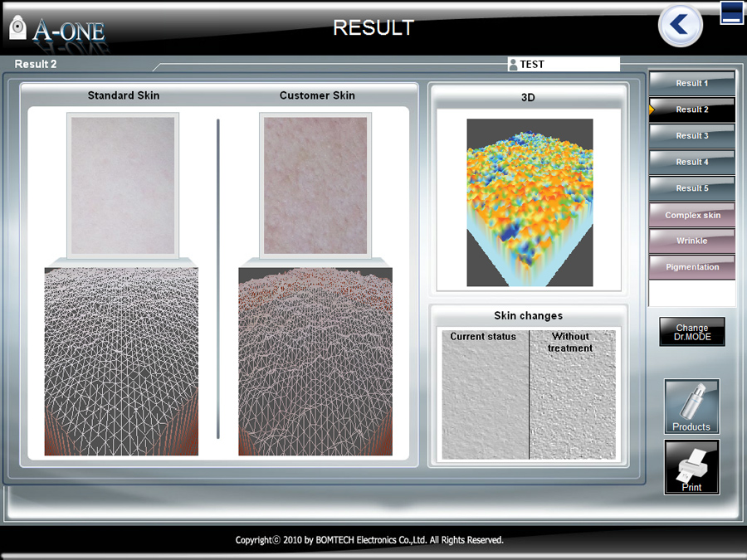Open Complex skin analysis

(x=691, y=215)
